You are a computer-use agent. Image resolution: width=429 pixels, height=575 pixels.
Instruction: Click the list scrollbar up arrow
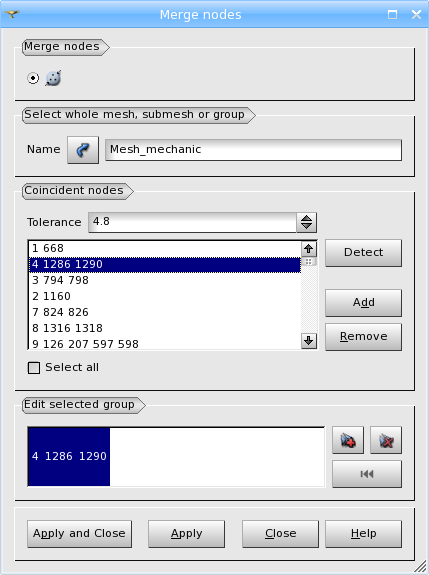[x=309, y=249]
